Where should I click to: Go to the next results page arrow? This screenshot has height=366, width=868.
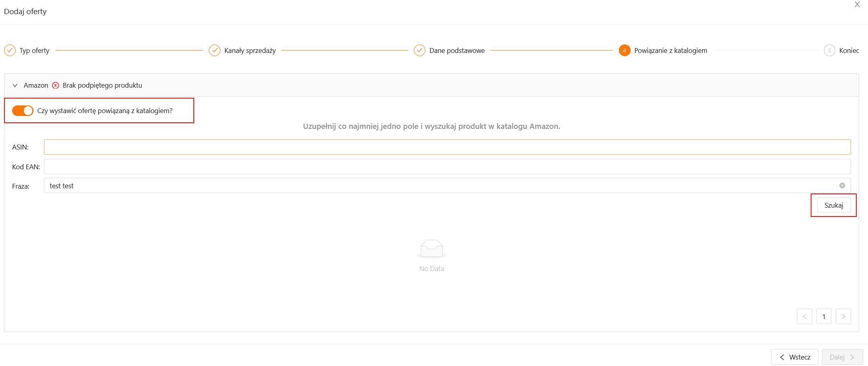[843, 316]
